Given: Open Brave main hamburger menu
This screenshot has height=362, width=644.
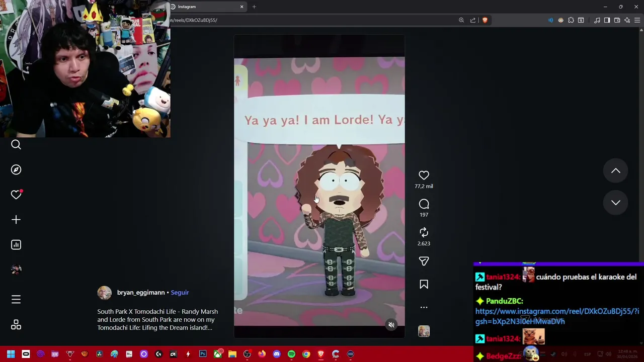Looking at the screenshot, I should tap(637, 20).
